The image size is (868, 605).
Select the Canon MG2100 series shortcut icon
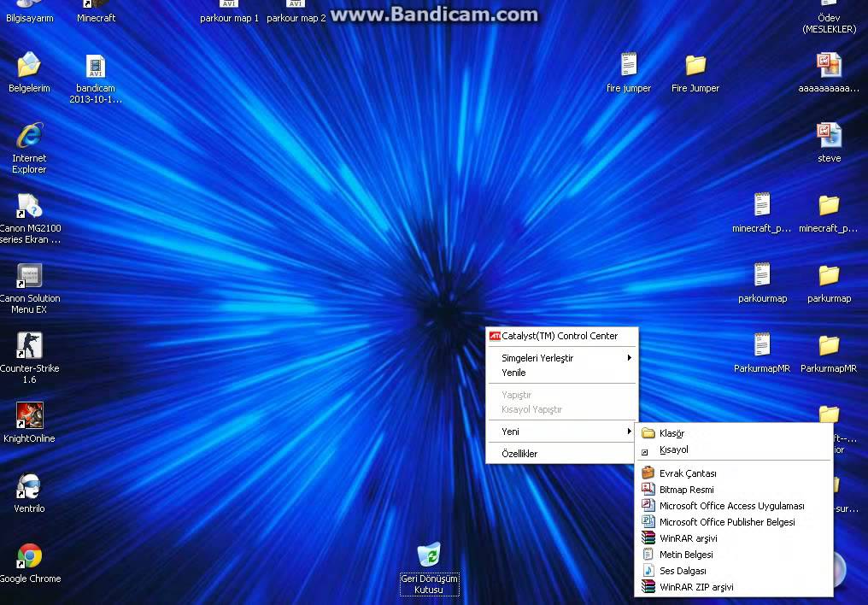pos(29,206)
